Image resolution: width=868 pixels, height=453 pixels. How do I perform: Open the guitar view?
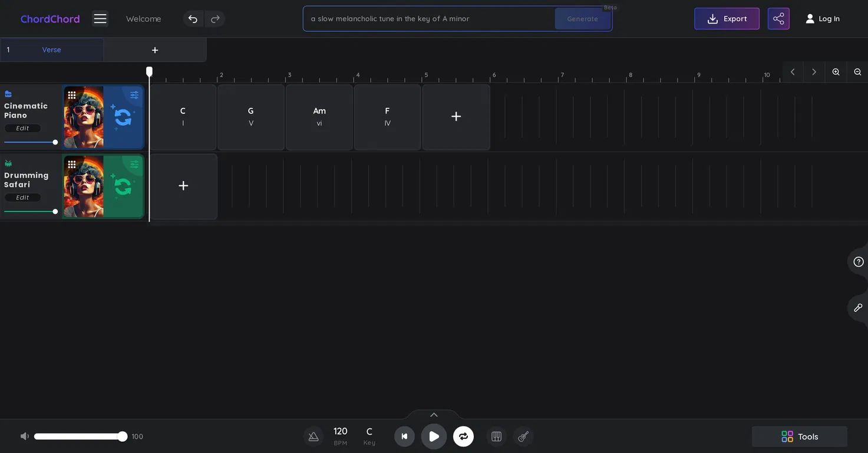(x=523, y=436)
